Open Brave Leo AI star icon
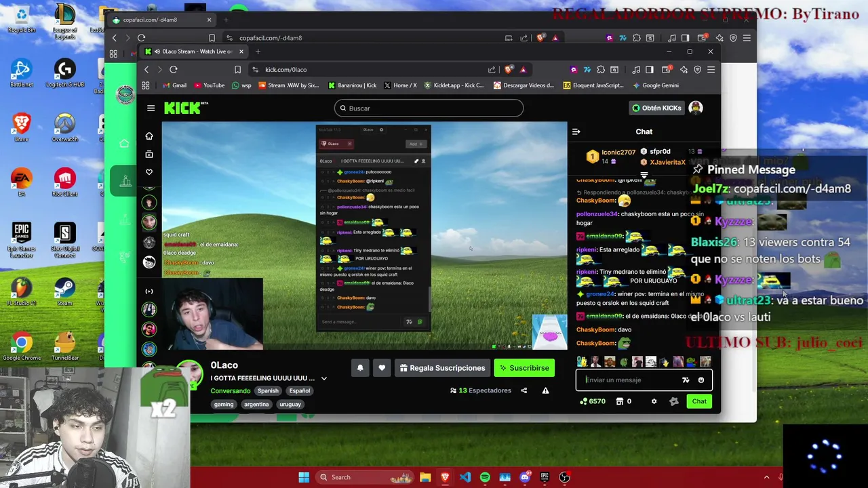Viewport: 868px width, 488px height. coord(684,70)
